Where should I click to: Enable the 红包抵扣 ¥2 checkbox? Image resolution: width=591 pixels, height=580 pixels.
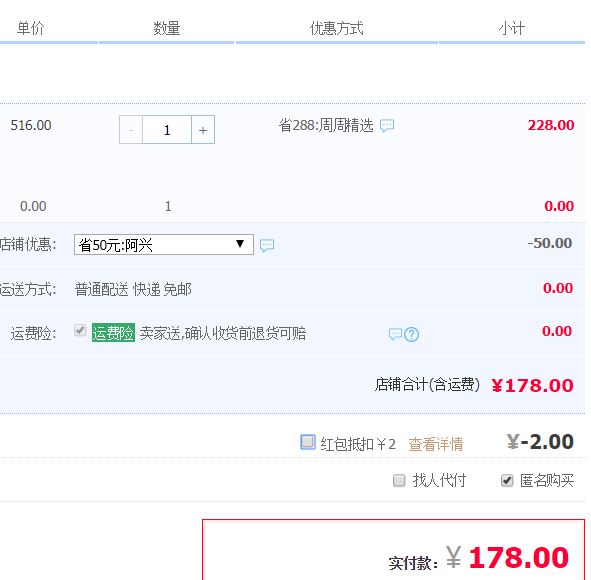[x=308, y=442]
